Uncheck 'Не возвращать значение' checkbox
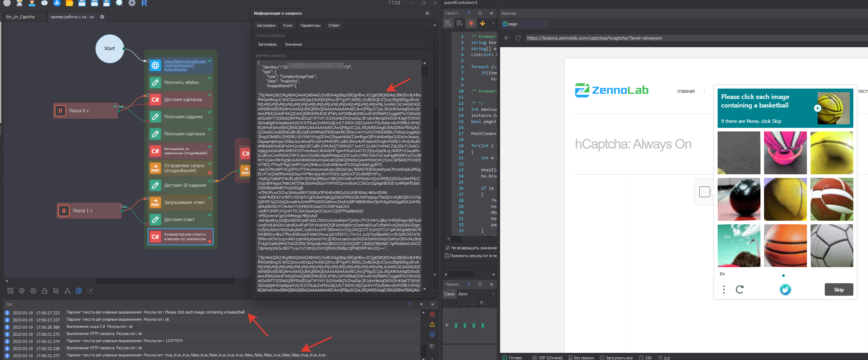Viewport: 868px width, 360px height. click(447, 248)
